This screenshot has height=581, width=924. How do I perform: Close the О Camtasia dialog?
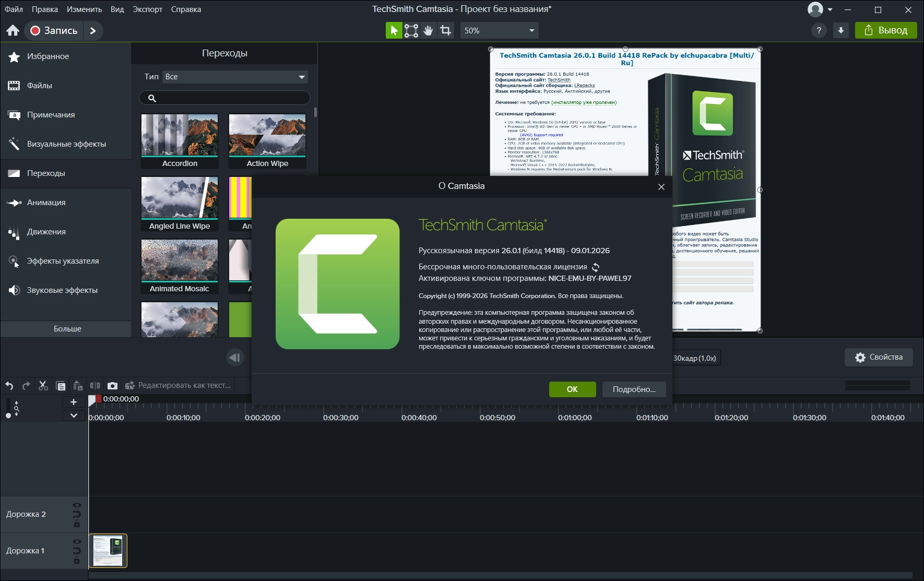tap(661, 187)
